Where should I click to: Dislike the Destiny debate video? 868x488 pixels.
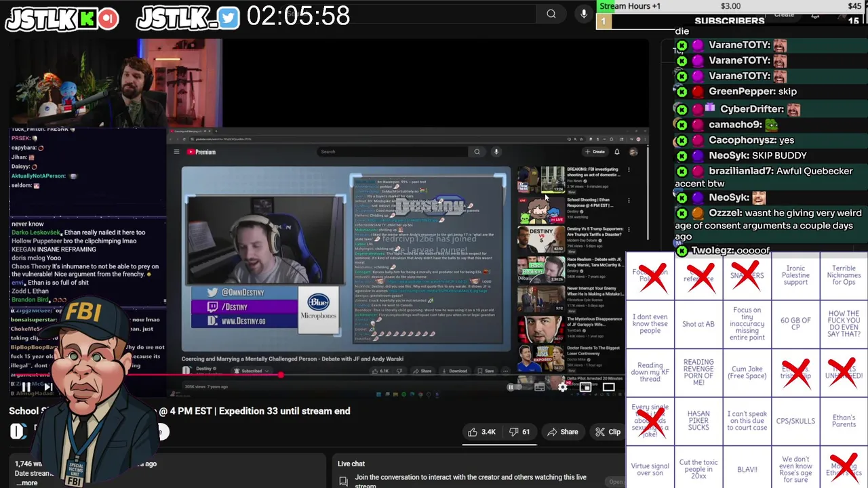point(399,371)
